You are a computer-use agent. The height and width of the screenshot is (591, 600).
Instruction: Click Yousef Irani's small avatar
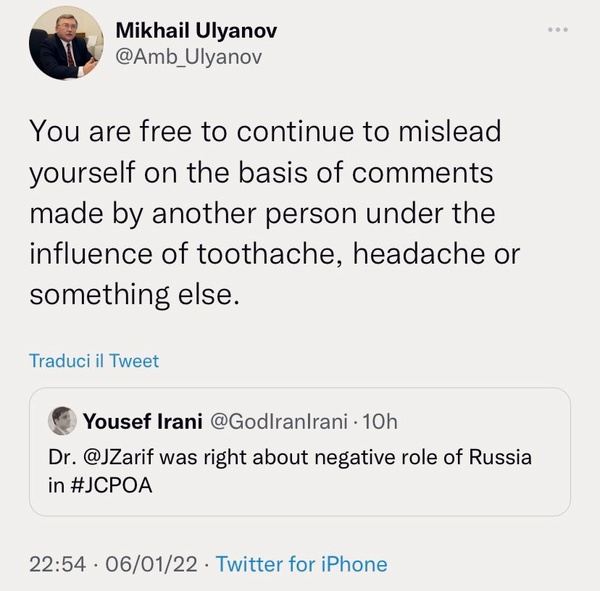click(x=63, y=420)
